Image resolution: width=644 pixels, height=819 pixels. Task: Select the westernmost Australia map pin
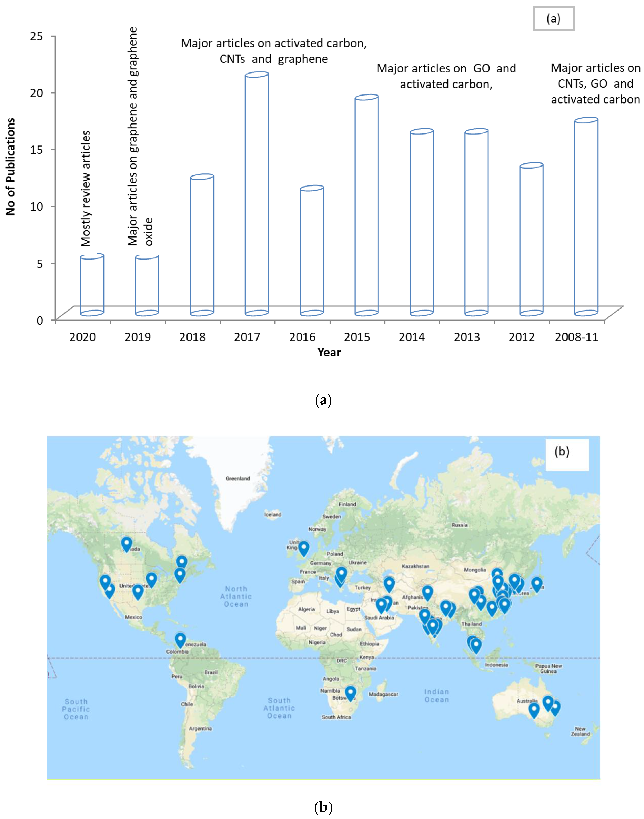[533, 710]
